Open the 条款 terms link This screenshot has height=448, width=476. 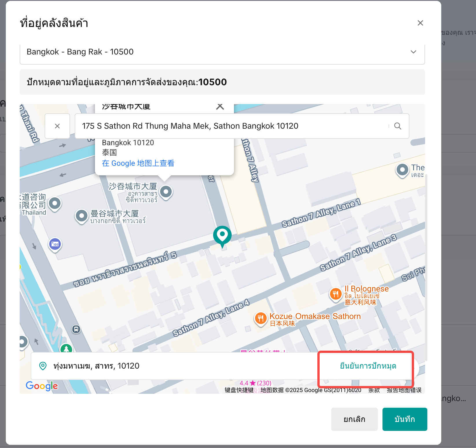coord(374,390)
